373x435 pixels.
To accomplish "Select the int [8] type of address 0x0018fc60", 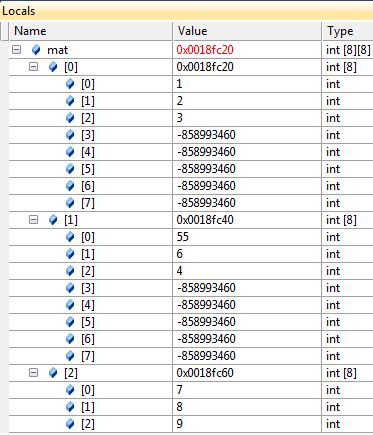I will (x=341, y=373).
